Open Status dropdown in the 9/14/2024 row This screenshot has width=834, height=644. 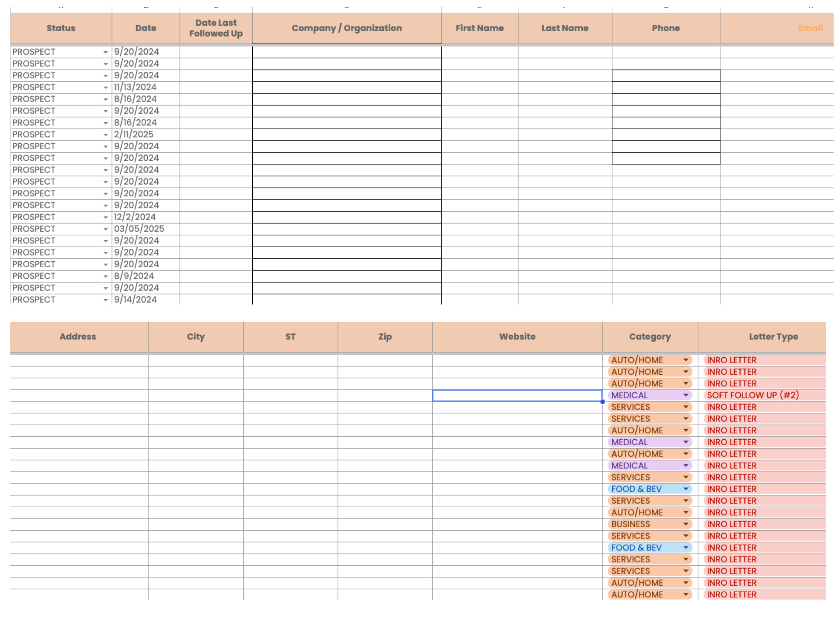pyautogui.click(x=106, y=300)
